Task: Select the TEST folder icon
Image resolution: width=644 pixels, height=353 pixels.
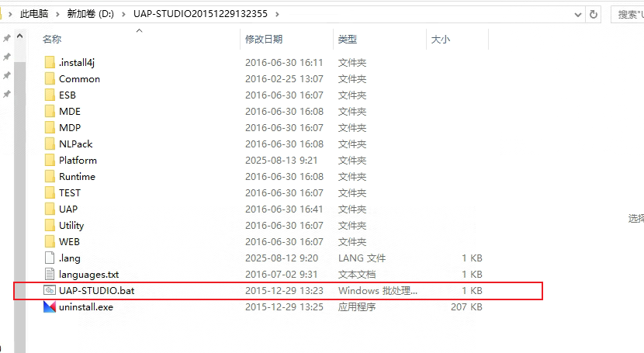Action: (50, 193)
